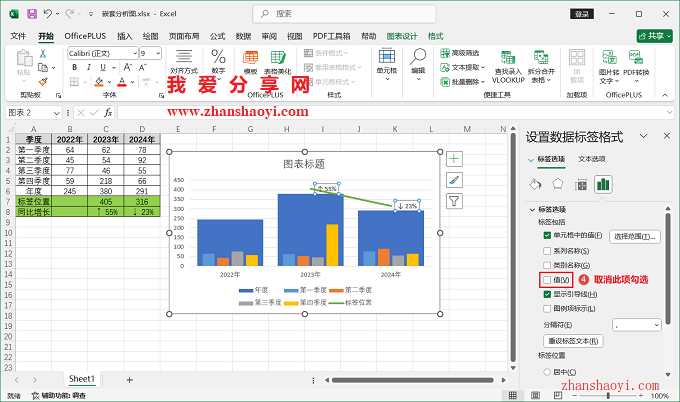This screenshot has height=402, width=680.
Task: Click the Save icon in title bar
Action: point(32,14)
